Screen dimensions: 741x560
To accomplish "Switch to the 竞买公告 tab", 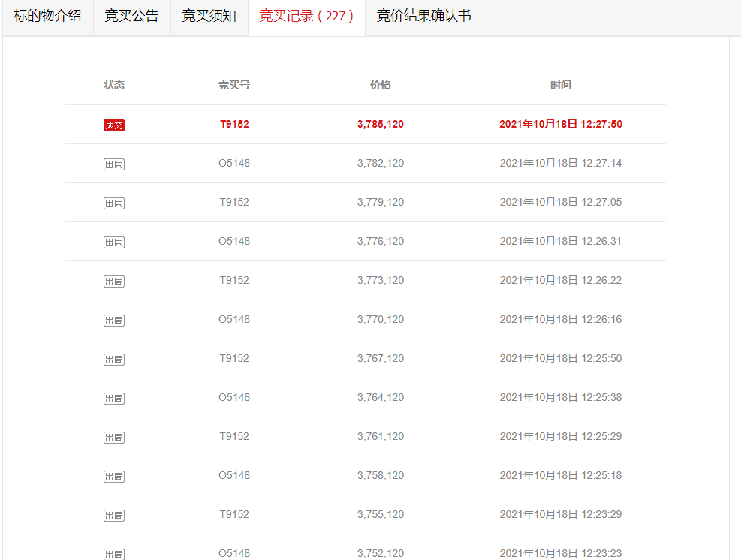I will click(x=132, y=16).
